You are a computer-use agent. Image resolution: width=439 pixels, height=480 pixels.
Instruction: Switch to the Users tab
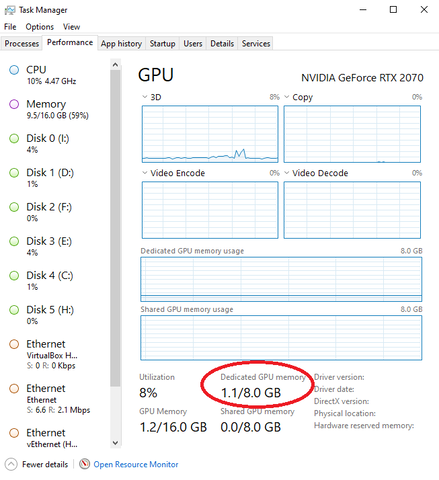click(x=193, y=44)
